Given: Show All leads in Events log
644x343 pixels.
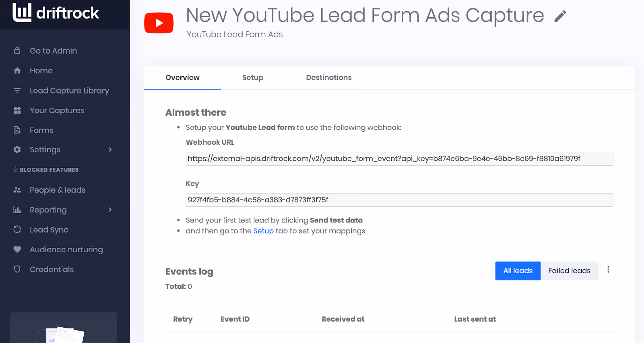Looking at the screenshot, I should 518,271.
